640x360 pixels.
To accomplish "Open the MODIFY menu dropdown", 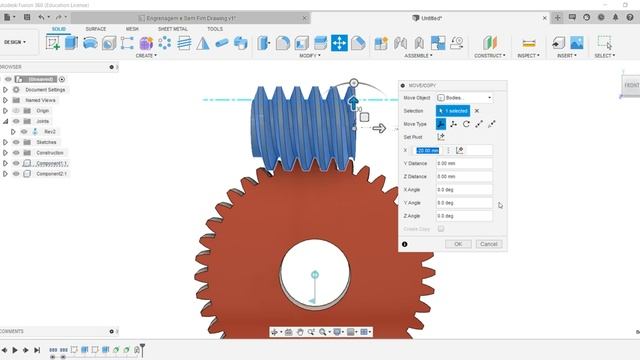I will coord(310,56).
